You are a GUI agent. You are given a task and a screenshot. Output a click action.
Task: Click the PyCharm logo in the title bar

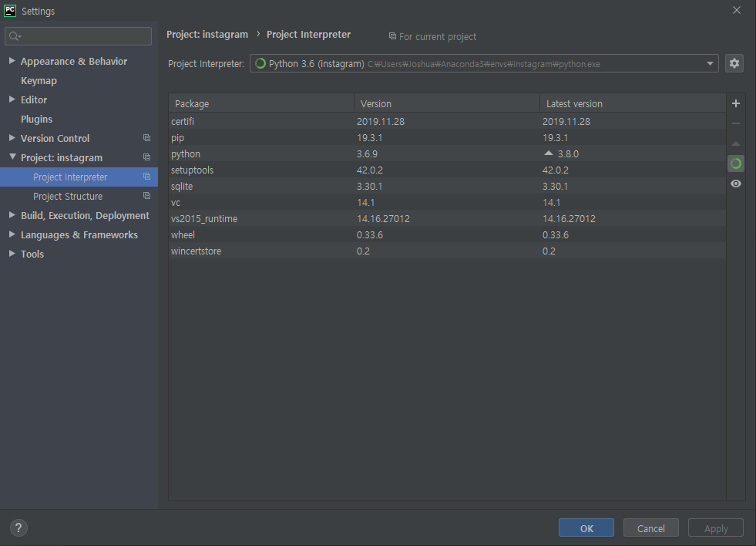[10, 11]
